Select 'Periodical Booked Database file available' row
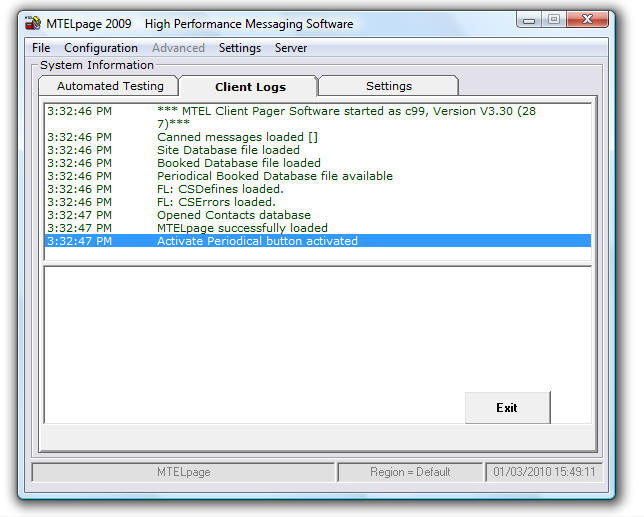This screenshot has height=517, width=644. [318, 176]
